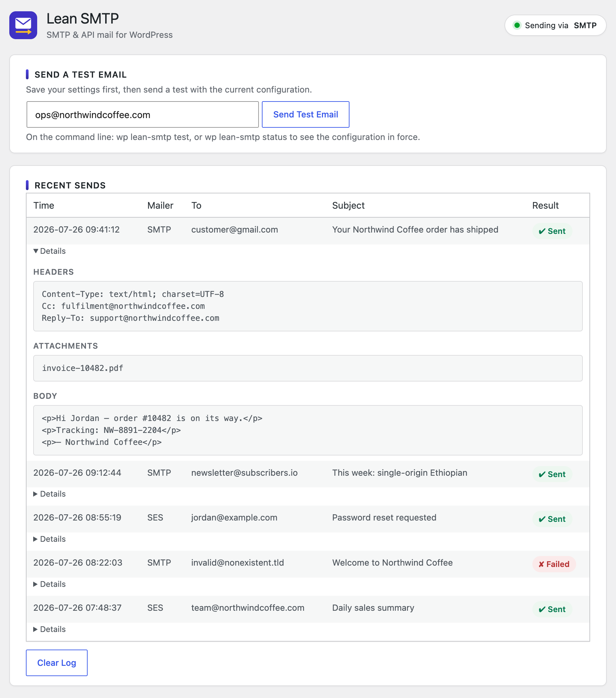Click the Failed badge on the Welcome row
The image size is (616, 698).
tap(554, 564)
